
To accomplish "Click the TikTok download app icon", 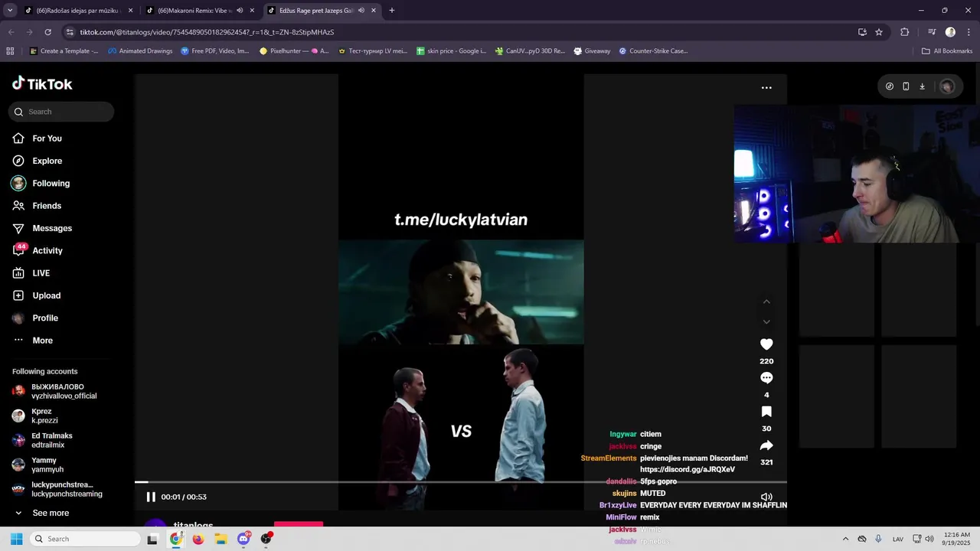I will 922,86.
